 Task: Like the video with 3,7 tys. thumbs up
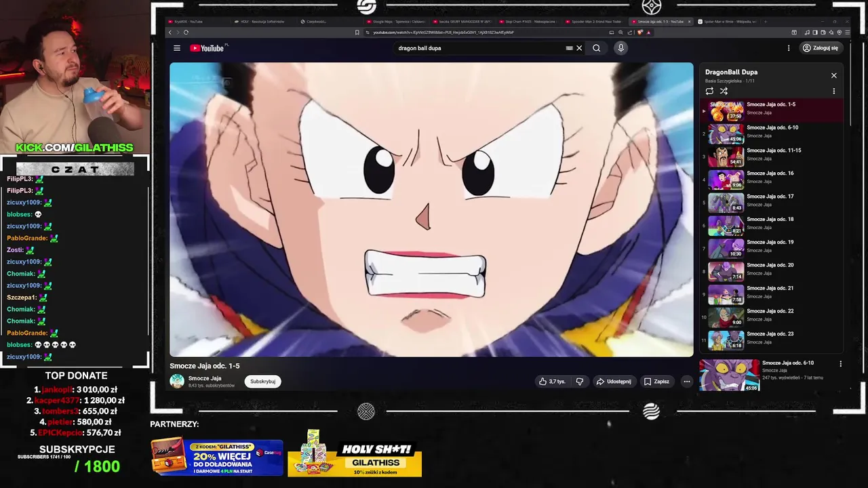(552, 382)
